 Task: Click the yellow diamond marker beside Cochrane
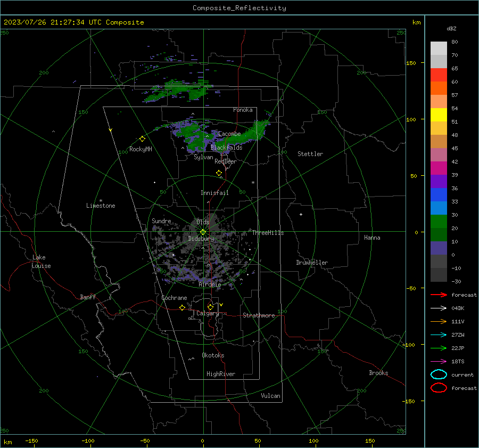[x=182, y=307]
